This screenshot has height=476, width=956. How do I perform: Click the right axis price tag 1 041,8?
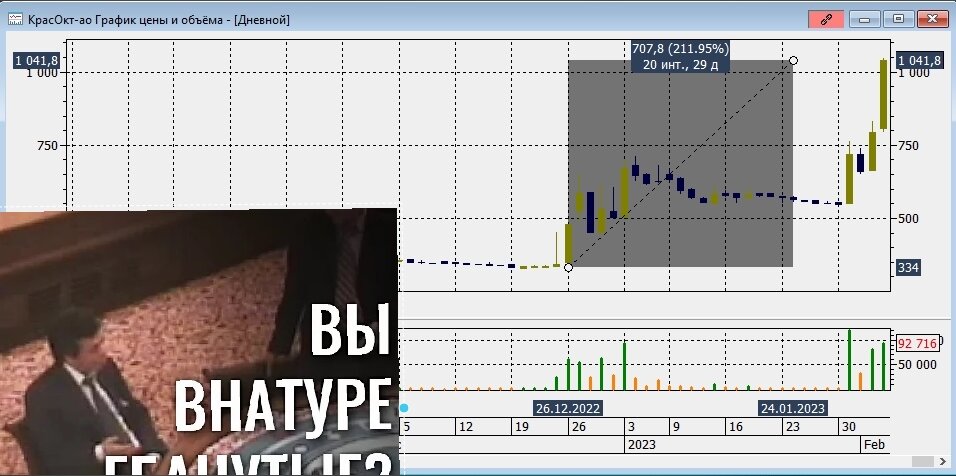[919, 60]
